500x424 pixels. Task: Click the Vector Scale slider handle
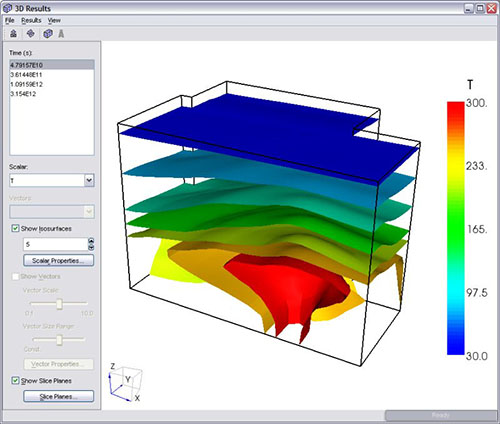tap(59, 304)
